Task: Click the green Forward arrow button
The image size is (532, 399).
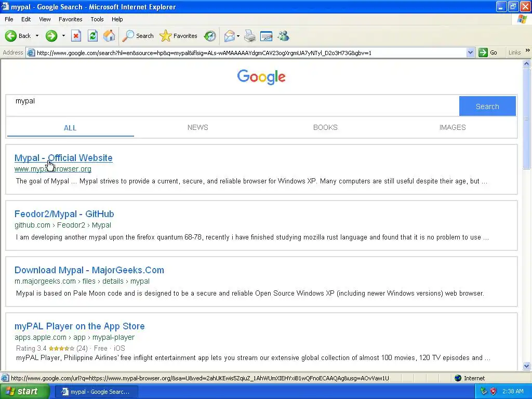Action: click(51, 36)
